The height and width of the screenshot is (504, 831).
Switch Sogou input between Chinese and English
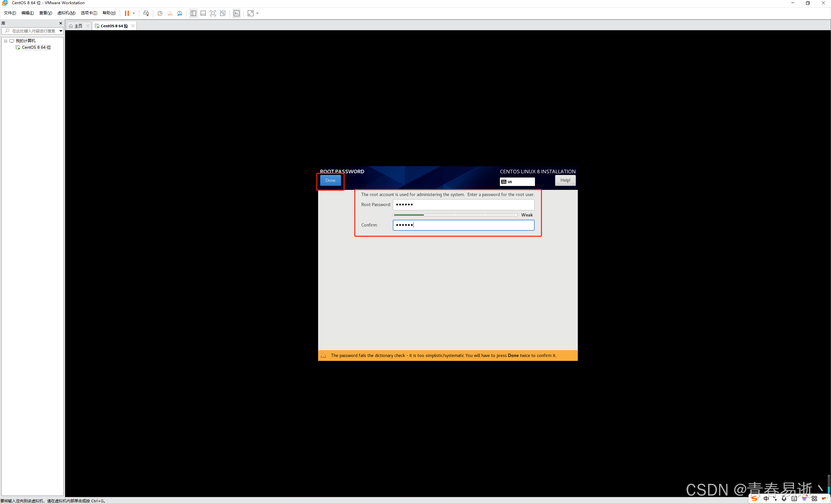click(x=766, y=499)
